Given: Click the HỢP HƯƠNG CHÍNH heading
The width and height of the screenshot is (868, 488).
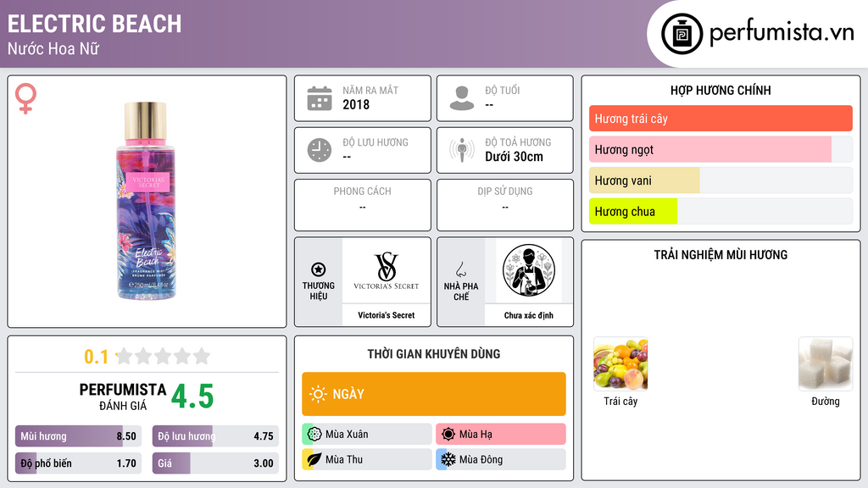Looking at the screenshot, I should [x=721, y=90].
